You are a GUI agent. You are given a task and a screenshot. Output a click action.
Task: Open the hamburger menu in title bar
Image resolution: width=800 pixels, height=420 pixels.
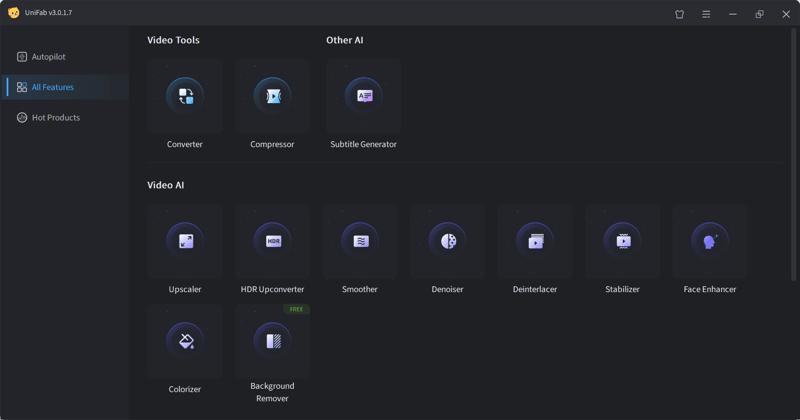pyautogui.click(x=706, y=14)
